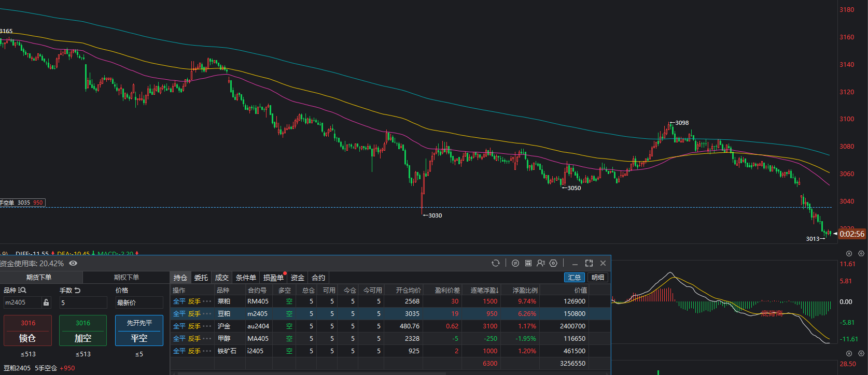
Task: Click the horizontal scrollbar under positions table
Action: 311,373
